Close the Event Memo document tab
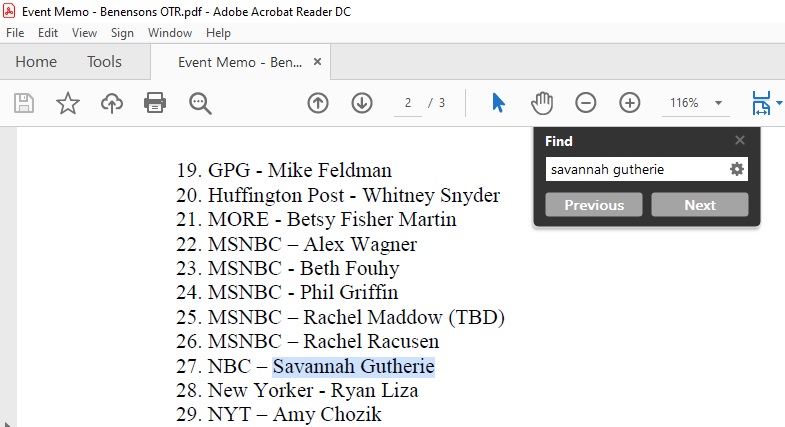The height and width of the screenshot is (427, 785). coord(317,62)
